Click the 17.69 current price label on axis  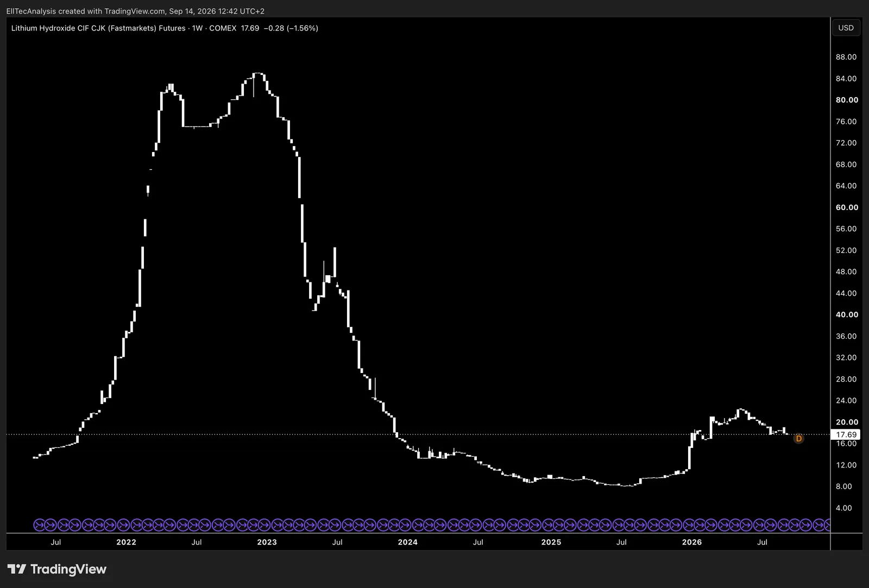click(846, 434)
